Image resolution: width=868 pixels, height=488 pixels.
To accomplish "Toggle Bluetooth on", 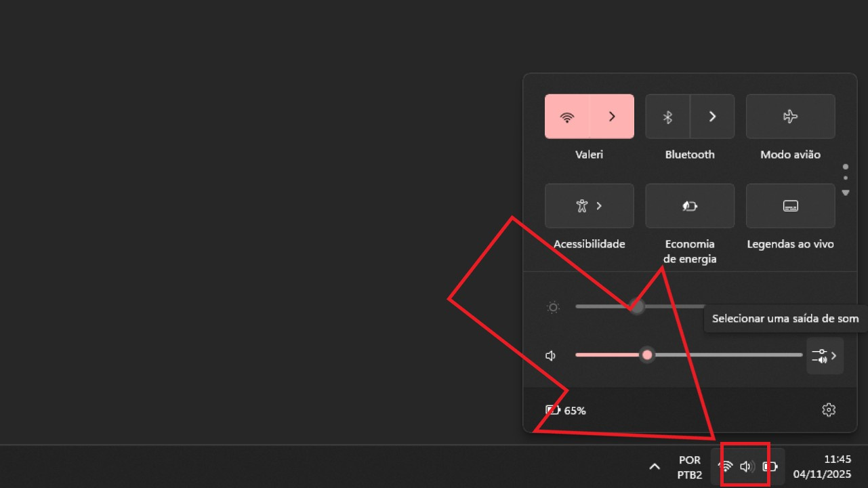I will coord(667,117).
